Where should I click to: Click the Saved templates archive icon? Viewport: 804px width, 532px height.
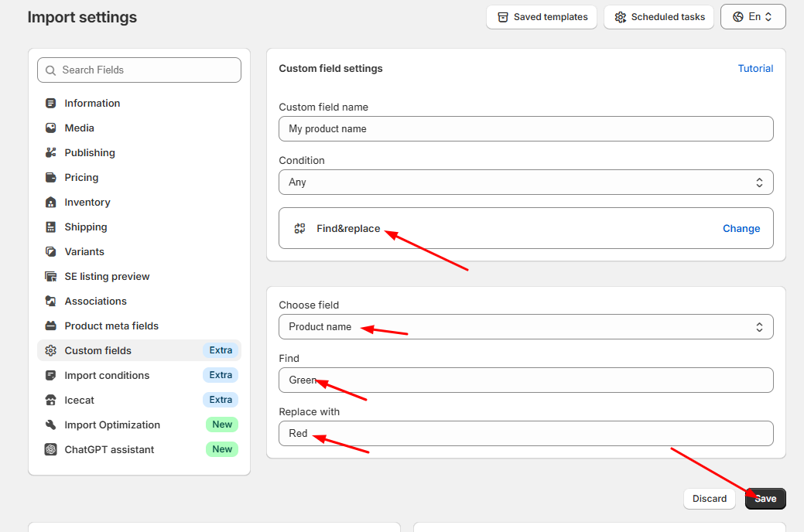[503, 17]
